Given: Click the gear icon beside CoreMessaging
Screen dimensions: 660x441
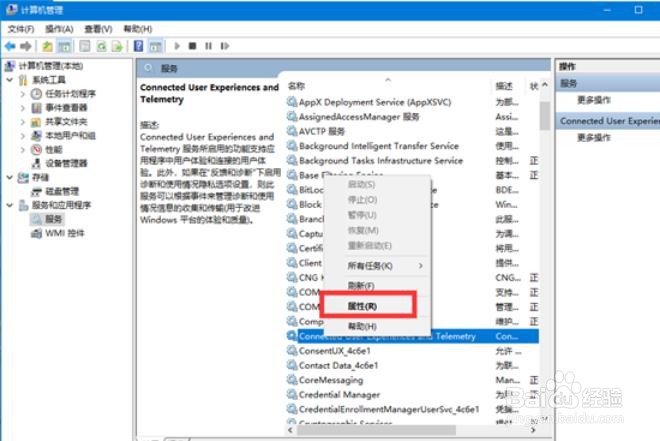Looking at the screenshot, I should click(292, 380).
